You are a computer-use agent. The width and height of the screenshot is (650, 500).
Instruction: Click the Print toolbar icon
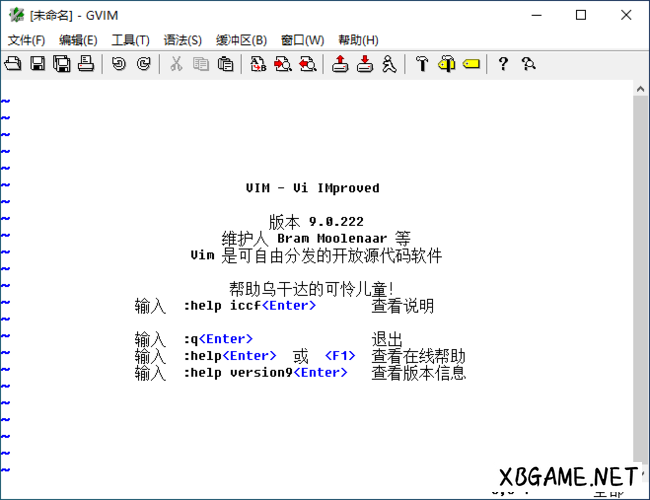tap(86, 64)
